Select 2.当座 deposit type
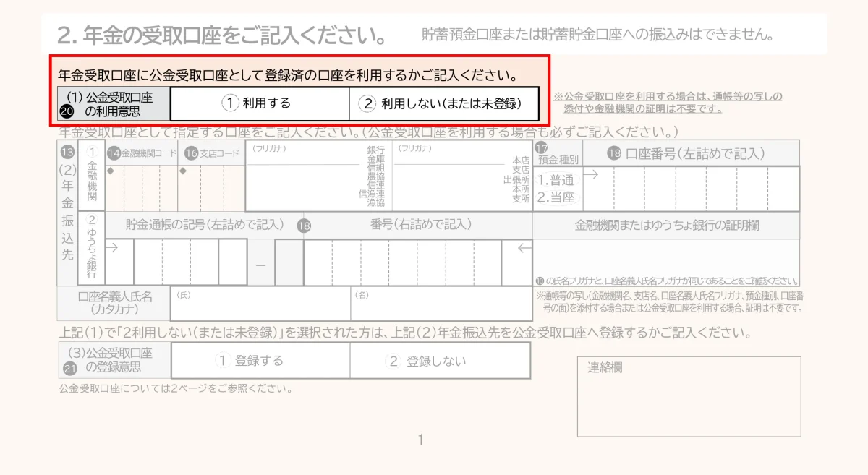The height and width of the screenshot is (475, 868). [x=556, y=197]
